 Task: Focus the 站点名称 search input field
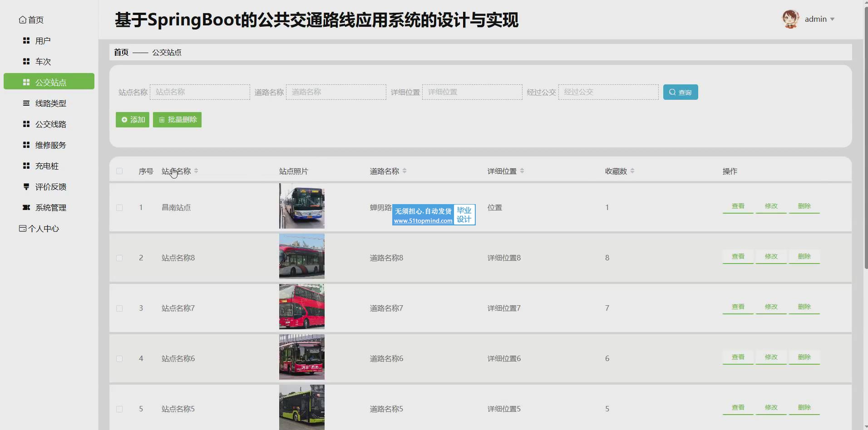click(200, 92)
